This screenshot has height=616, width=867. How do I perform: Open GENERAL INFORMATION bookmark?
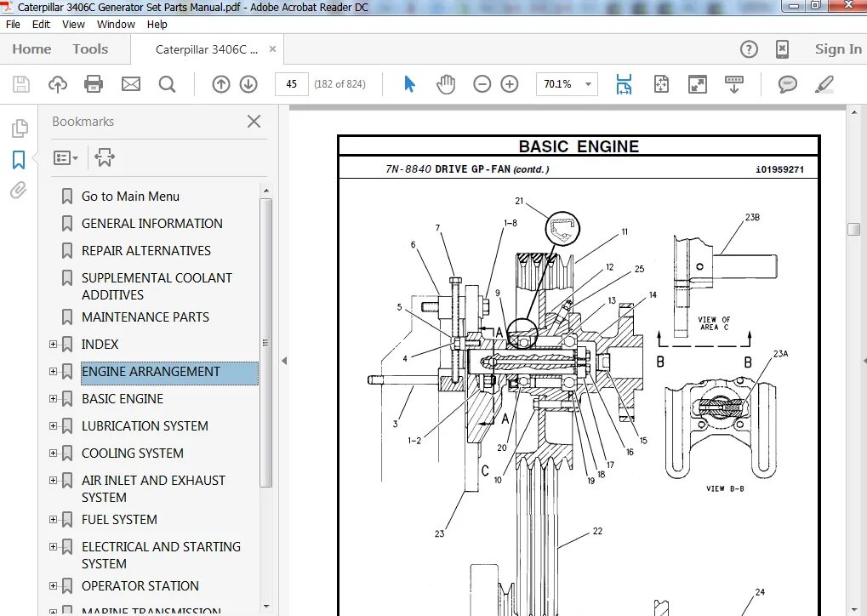coord(152,224)
